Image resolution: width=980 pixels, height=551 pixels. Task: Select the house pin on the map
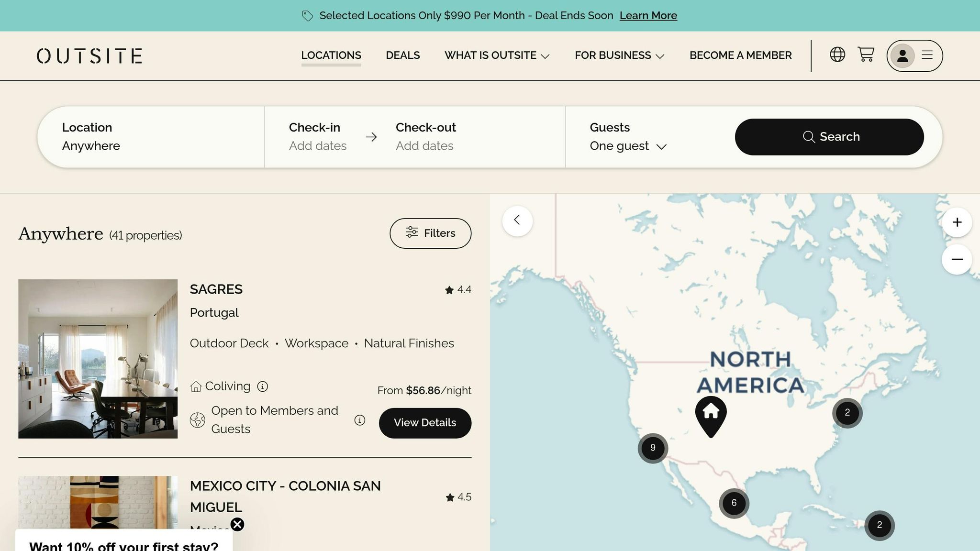coord(711,416)
